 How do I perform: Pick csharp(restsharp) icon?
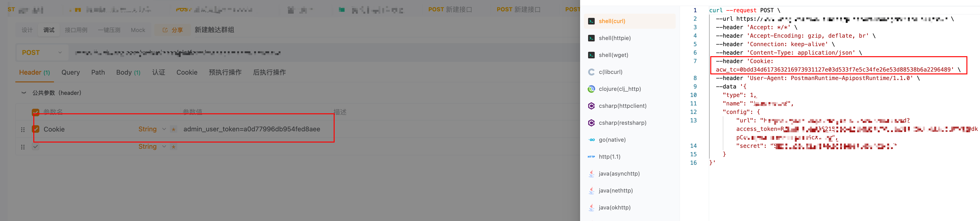[x=591, y=123]
